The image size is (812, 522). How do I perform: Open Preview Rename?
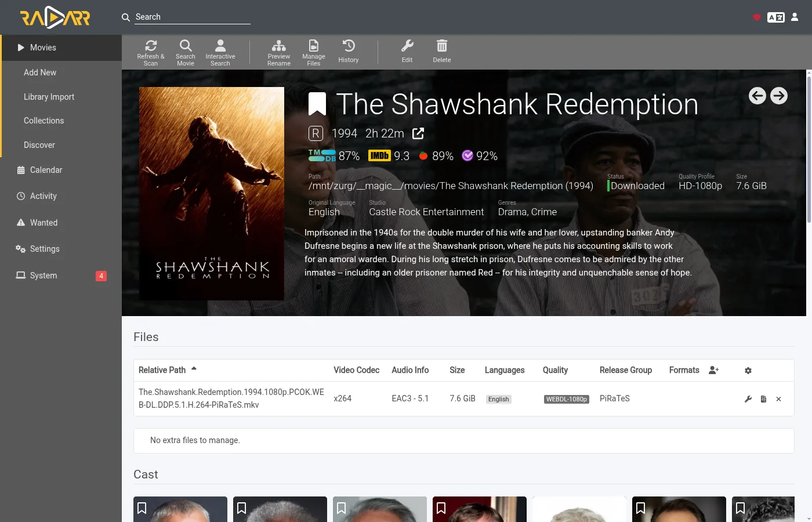[279, 52]
